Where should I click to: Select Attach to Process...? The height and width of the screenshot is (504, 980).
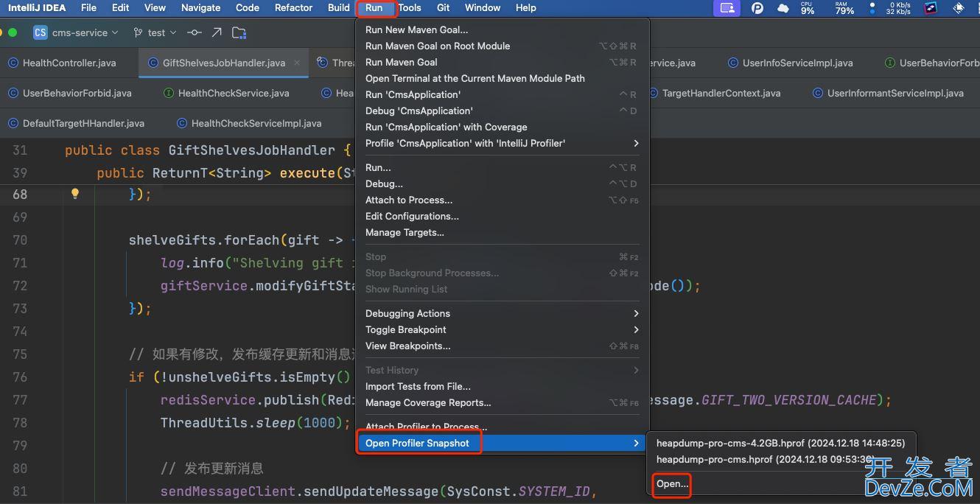[x=503, y=200]
